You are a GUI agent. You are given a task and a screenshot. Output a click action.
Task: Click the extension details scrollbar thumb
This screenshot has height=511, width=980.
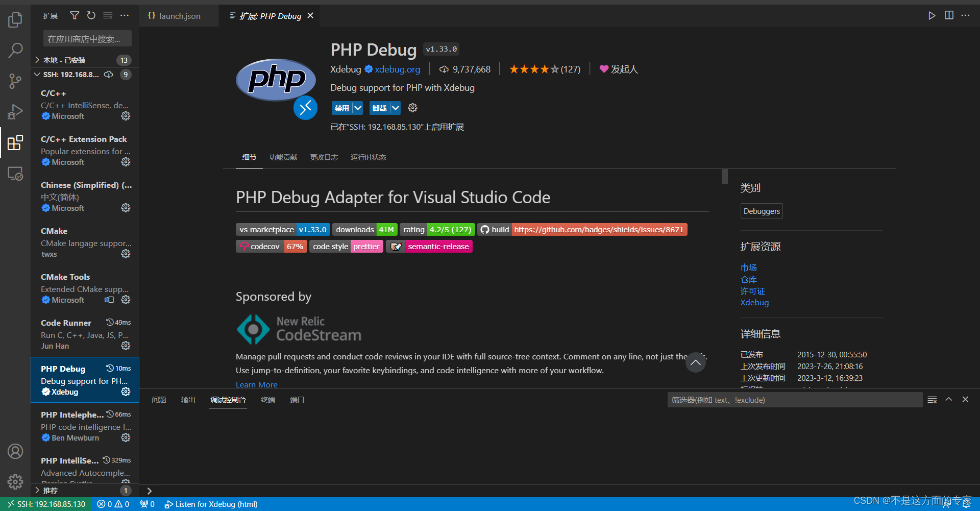click(x=724, y=176)
